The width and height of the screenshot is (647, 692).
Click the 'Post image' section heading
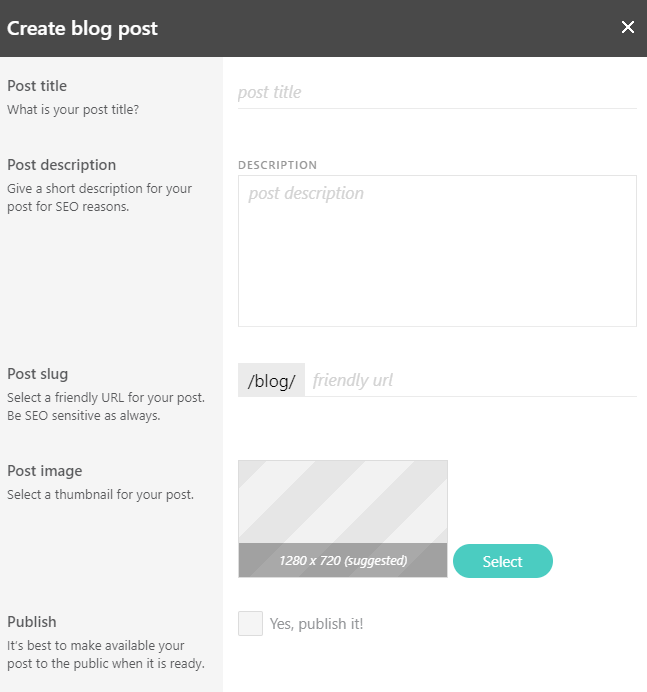(x=44, y=471)
